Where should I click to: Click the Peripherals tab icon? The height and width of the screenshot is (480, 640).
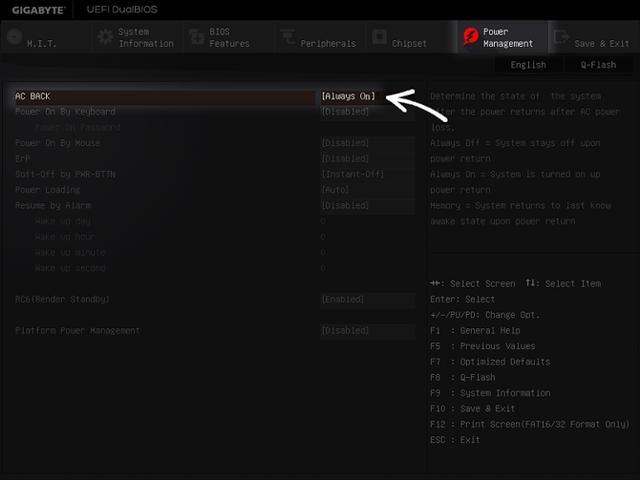(x=287, y=37)
